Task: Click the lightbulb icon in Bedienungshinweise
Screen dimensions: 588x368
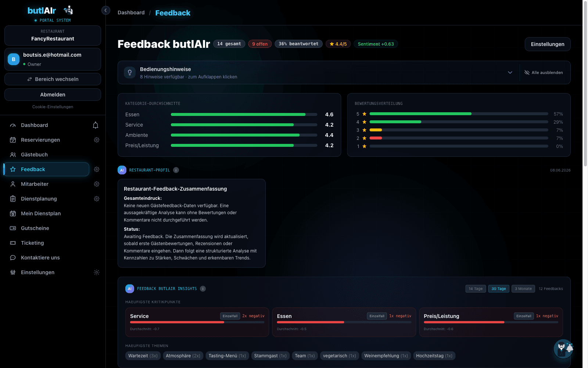Action: [130, 72]
